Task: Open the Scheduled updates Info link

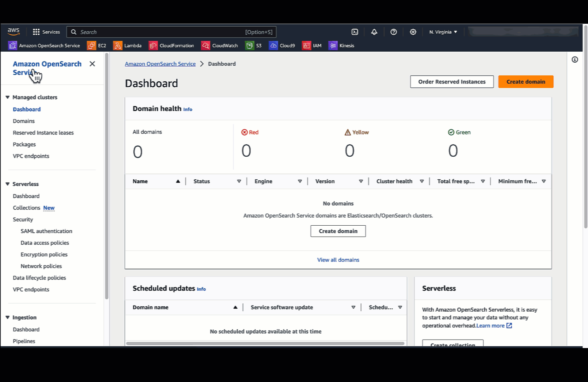Action: click(201, 289)
